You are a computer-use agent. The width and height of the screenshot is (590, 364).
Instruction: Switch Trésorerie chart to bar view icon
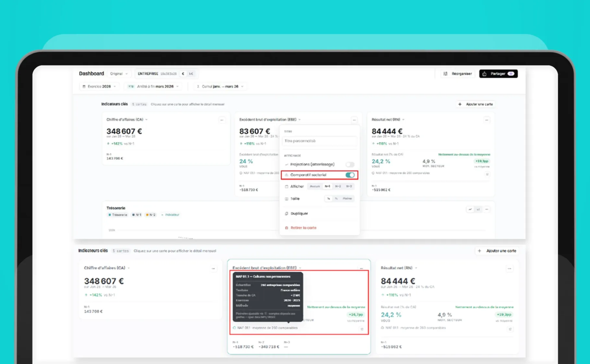478,209
